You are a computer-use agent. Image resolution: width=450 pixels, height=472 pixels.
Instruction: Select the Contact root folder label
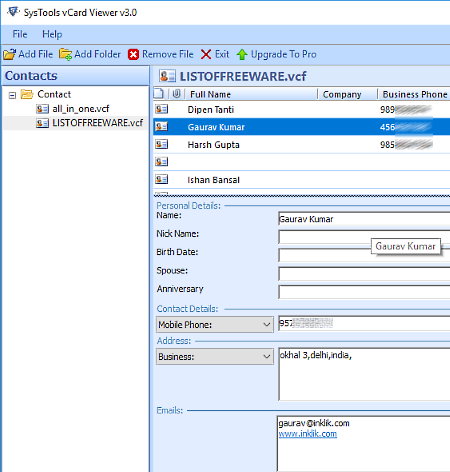[54, 94]
